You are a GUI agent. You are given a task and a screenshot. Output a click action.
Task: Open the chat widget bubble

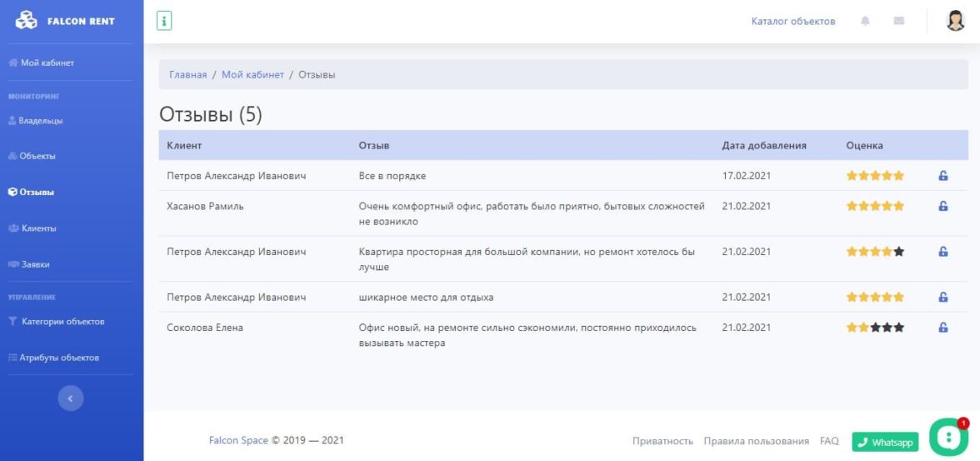pos(947,436)
